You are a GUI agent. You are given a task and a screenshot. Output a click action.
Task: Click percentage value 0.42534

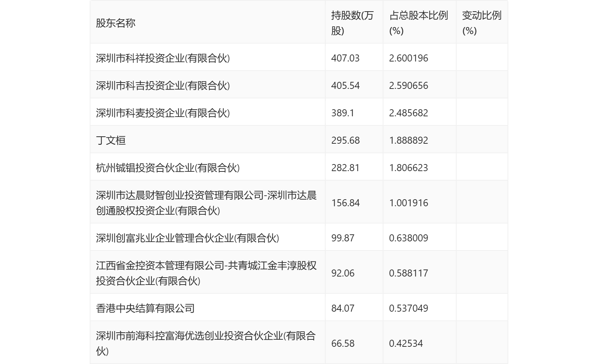coord(406,343)
